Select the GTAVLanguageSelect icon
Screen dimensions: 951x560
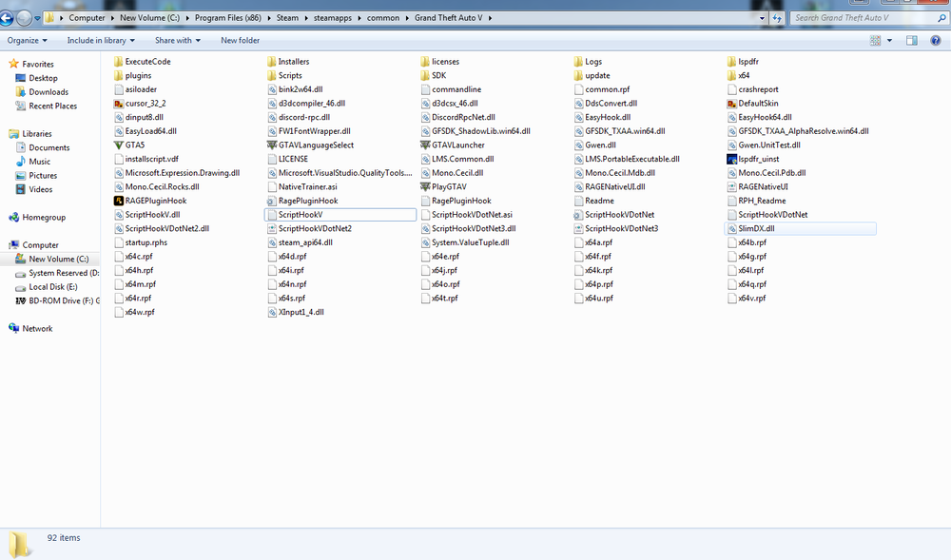pos(272,145)
